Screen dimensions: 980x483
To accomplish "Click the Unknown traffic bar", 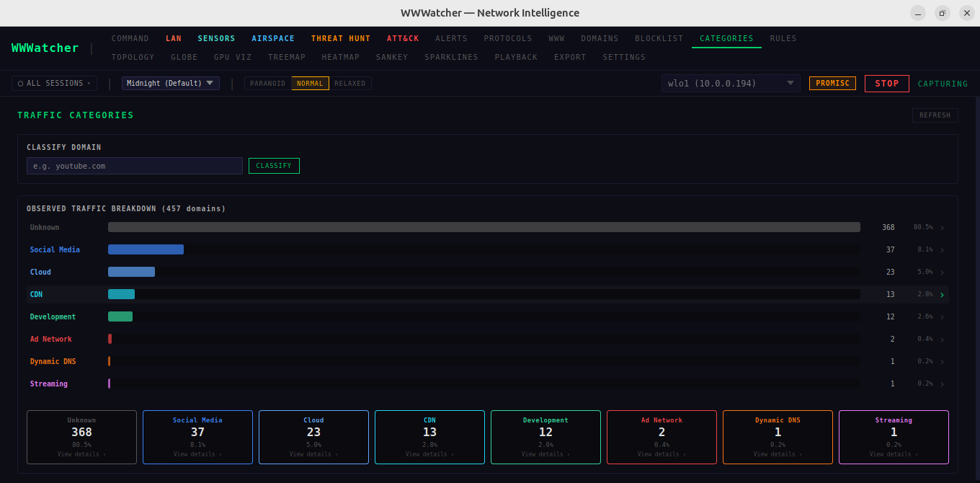I will [x=484, y=227].
